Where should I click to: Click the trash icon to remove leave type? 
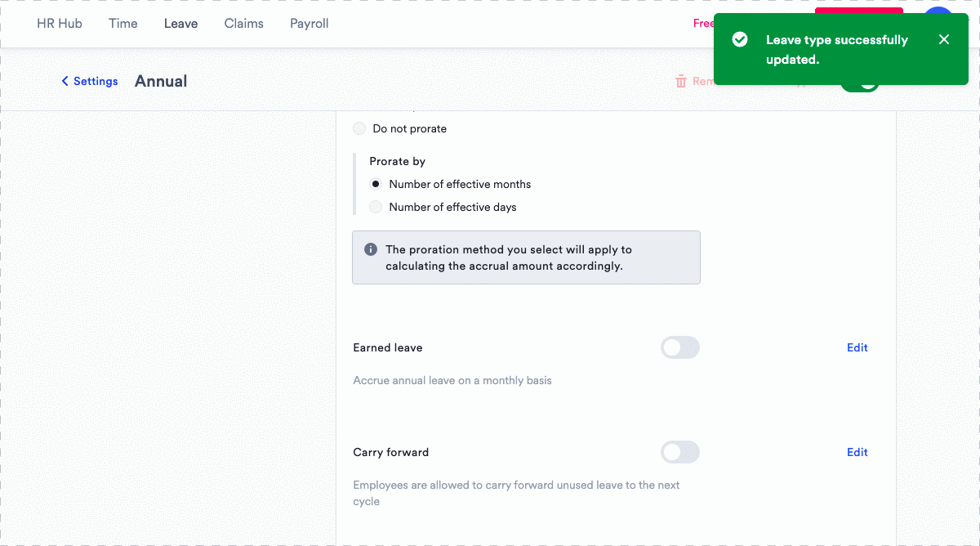(x=680, y=81)
